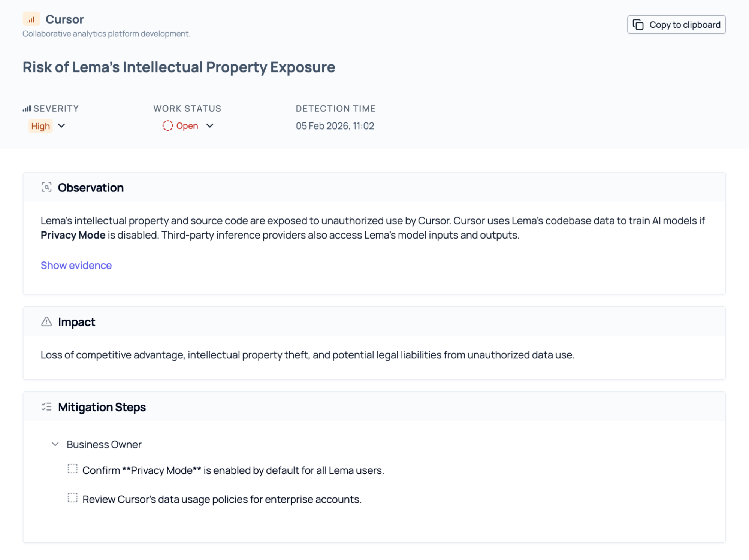Click the Mitigation Steps checklist icon
749x560 pixels.
(46, 407)
